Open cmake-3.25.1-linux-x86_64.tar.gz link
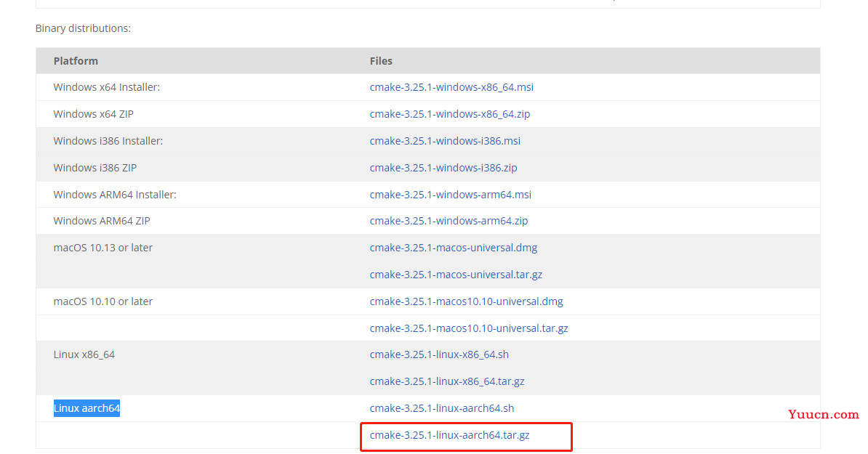This screenshot has width=868, height=454. (x=447, y=381)
